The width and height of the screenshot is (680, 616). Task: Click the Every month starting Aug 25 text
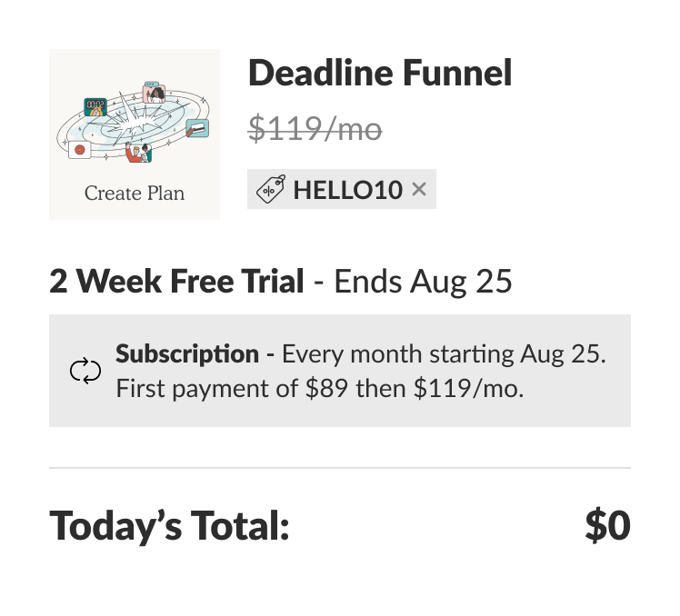pos(444,353)
